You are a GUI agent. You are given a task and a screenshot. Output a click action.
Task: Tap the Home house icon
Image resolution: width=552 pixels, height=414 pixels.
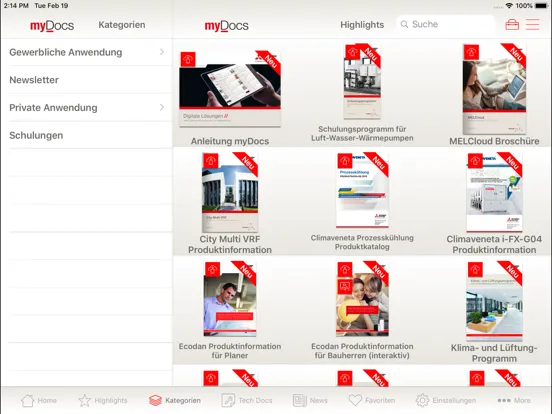click(x=27, y=400)
